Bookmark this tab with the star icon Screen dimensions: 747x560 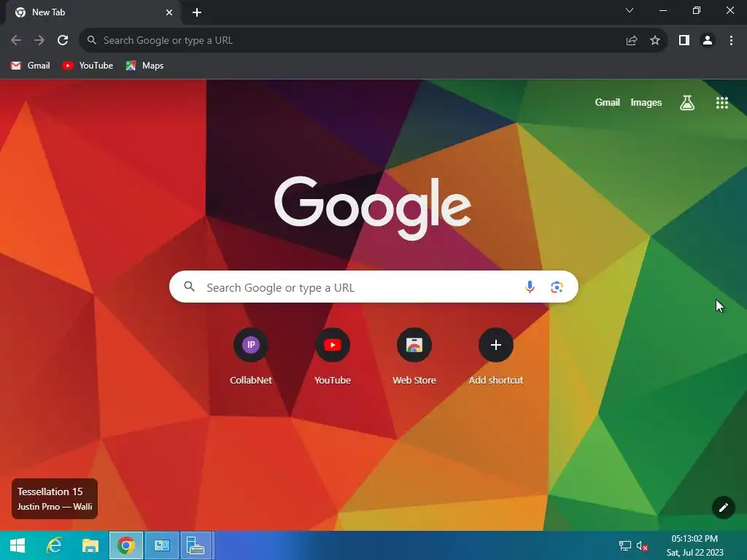click(655, 41)
